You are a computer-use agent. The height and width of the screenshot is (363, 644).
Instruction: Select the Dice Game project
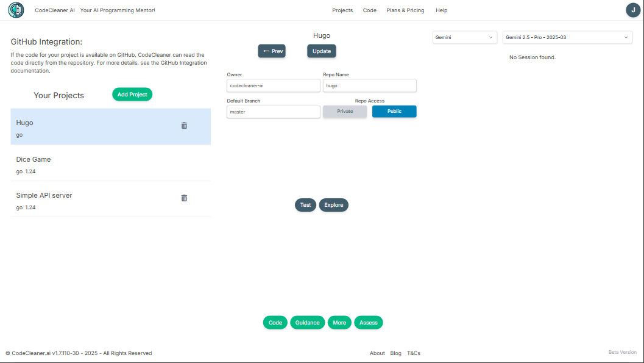[x=110, y=163]
